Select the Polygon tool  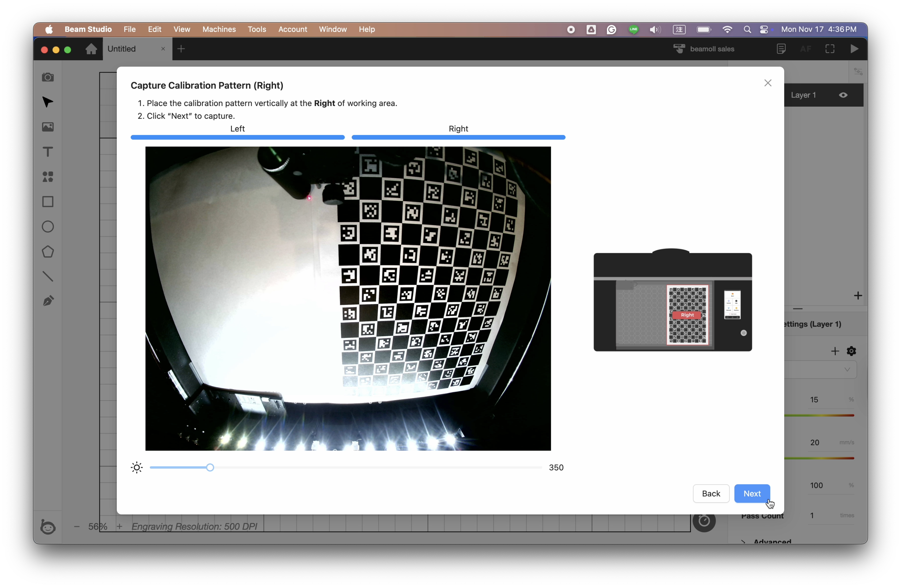pyautogui.click(x=48, y=252)
